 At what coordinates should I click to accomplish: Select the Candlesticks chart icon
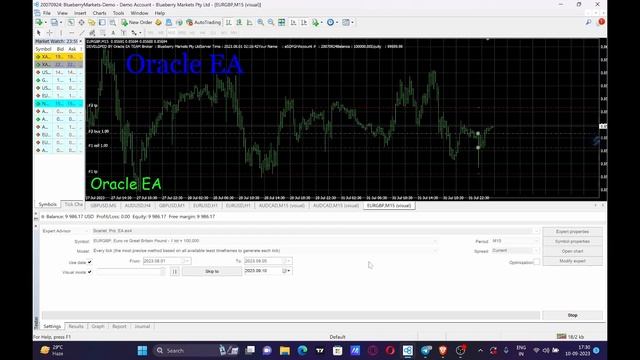click(239, 22)
